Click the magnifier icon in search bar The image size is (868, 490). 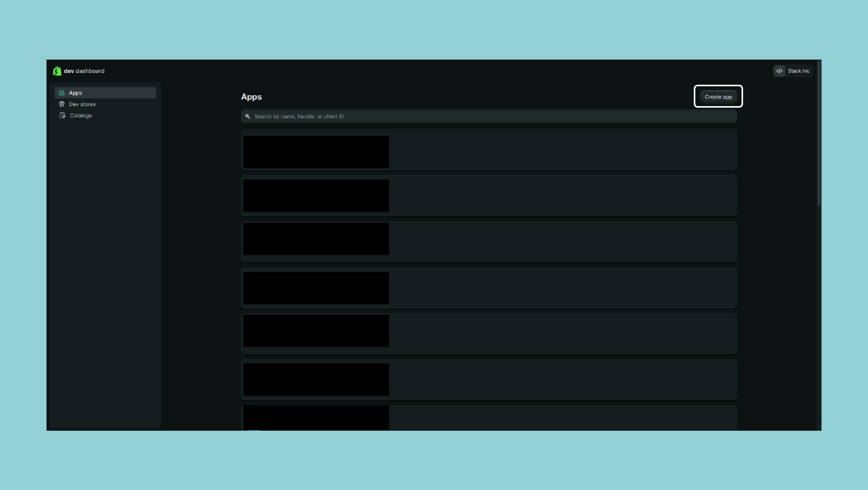click(248, 116)
